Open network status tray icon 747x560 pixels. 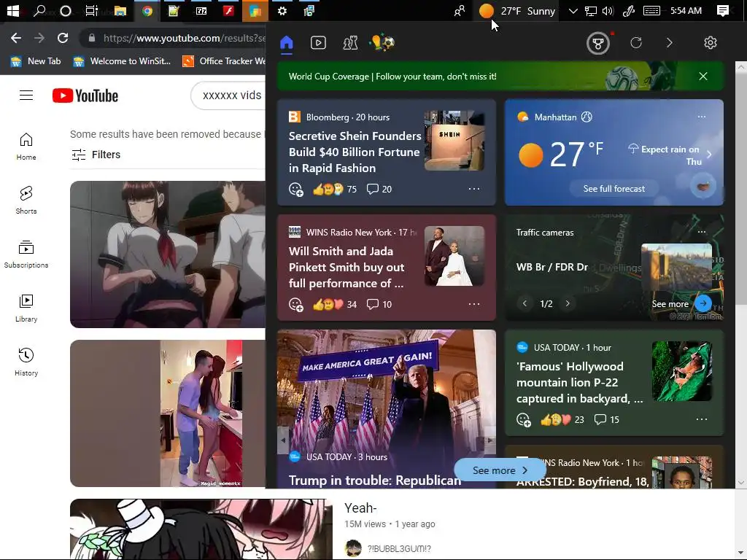pos(591,10)
